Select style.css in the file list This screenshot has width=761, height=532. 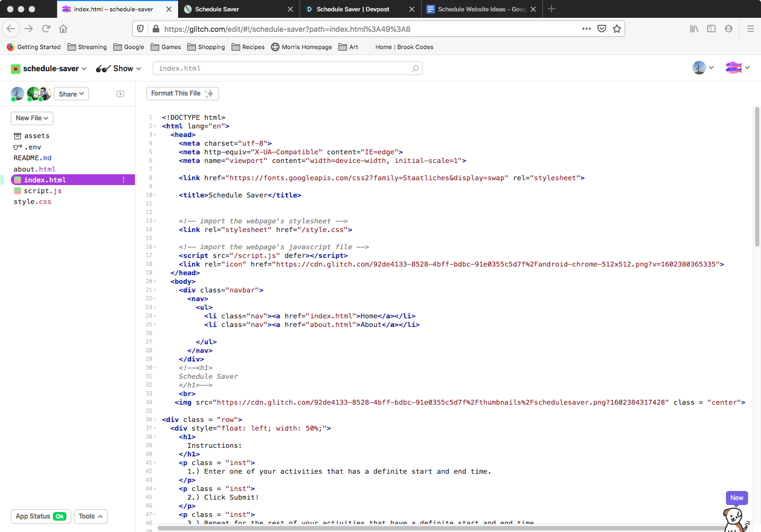click(x=32, y=202)
